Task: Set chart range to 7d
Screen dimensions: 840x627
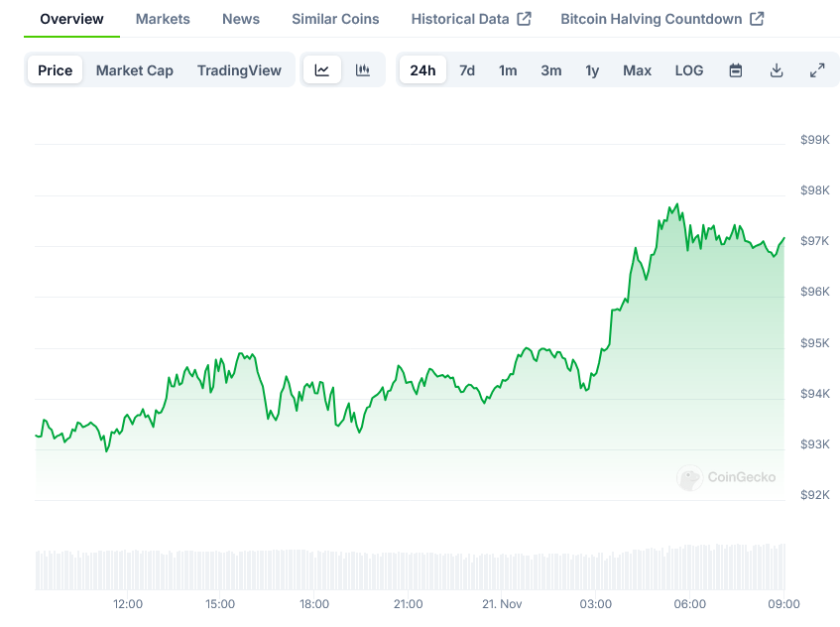Action: pos(467,70)
